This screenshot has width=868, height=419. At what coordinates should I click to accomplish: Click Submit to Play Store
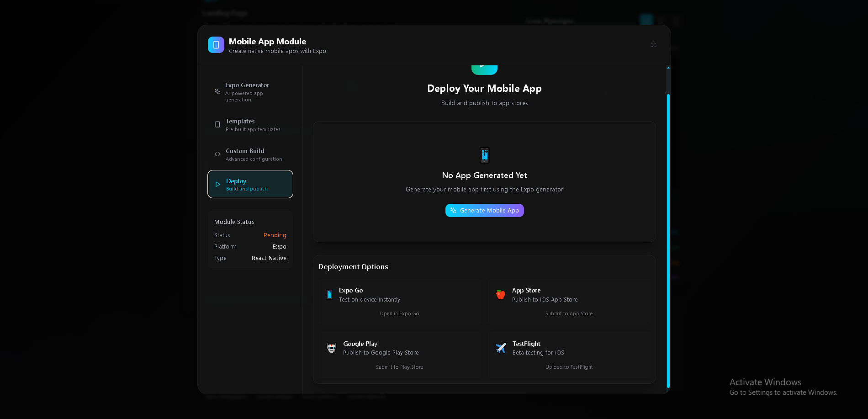(x=399, y=367)
